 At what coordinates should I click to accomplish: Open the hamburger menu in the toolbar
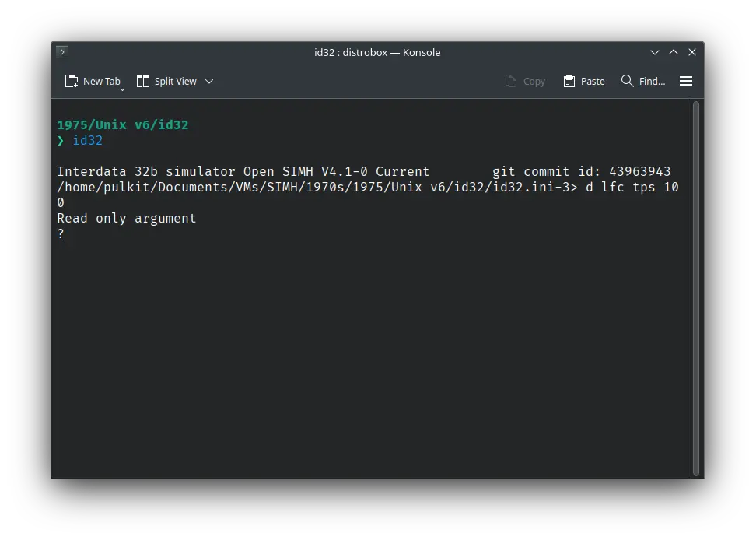coord(686,81)
